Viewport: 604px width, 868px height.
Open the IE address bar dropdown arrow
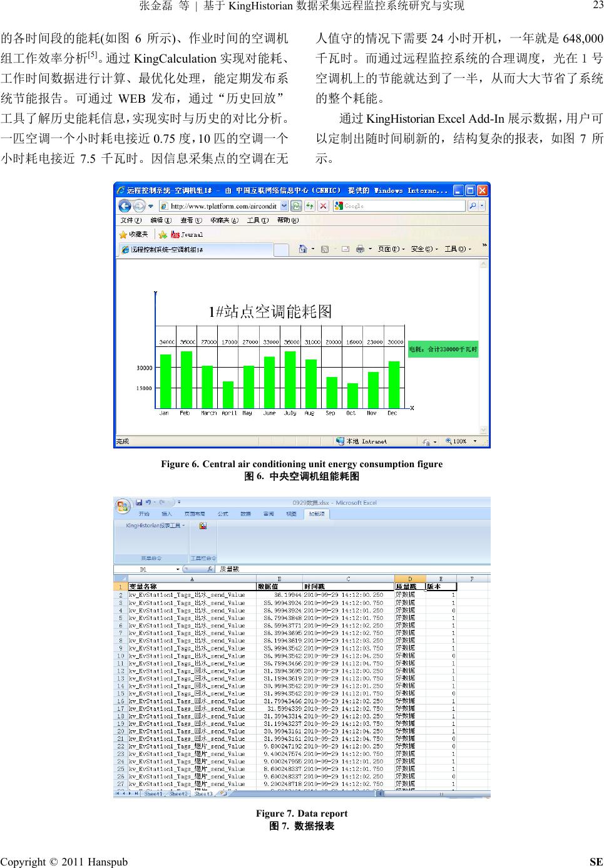[284, 206]
